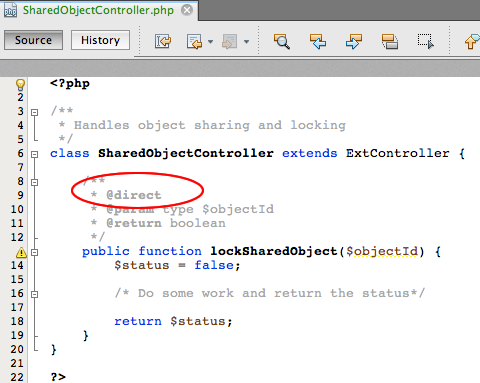Collapse the class SharedObjectController fold marker
The width and height of the screenshot is (480, 383).
[x=34, y=154]
